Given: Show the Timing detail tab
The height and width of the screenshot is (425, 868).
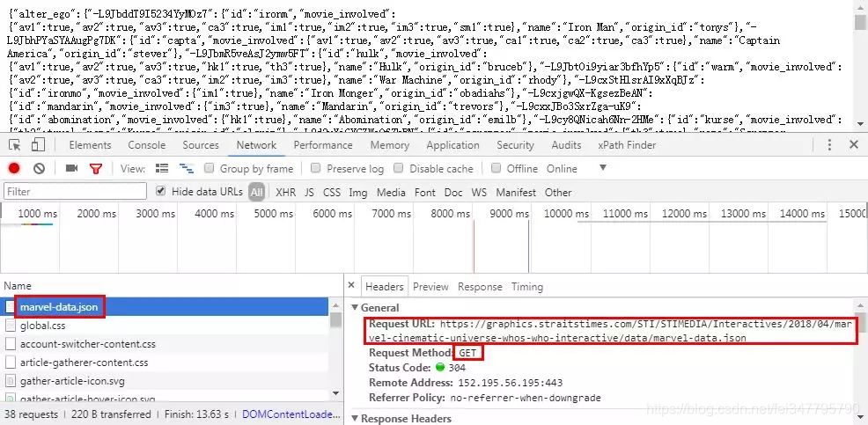Looking at the screenshot, I should click(527, 287).
